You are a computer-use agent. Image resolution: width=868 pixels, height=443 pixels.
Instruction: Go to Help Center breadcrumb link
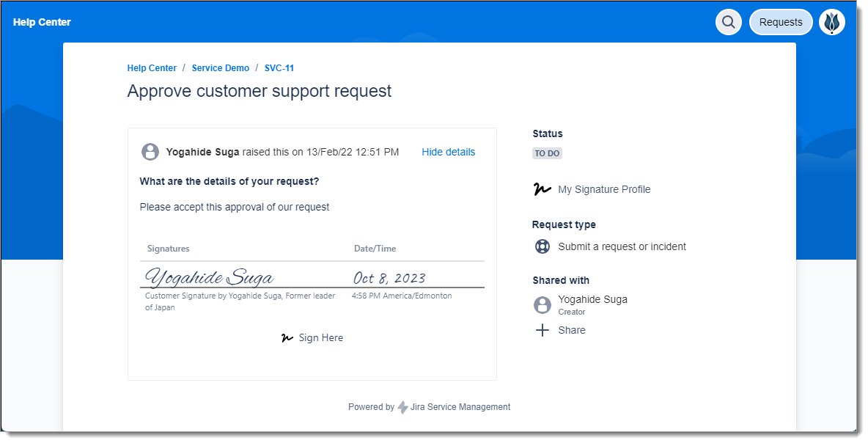pos(152,68)
